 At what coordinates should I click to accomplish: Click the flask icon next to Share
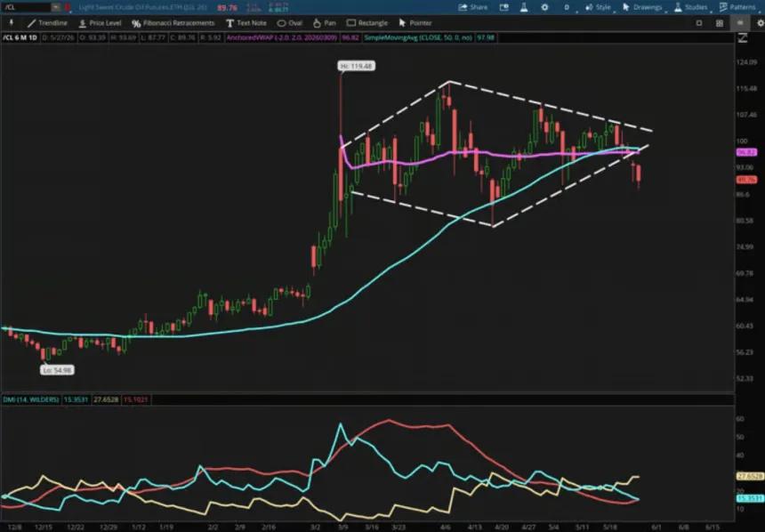tap(524, 7)
